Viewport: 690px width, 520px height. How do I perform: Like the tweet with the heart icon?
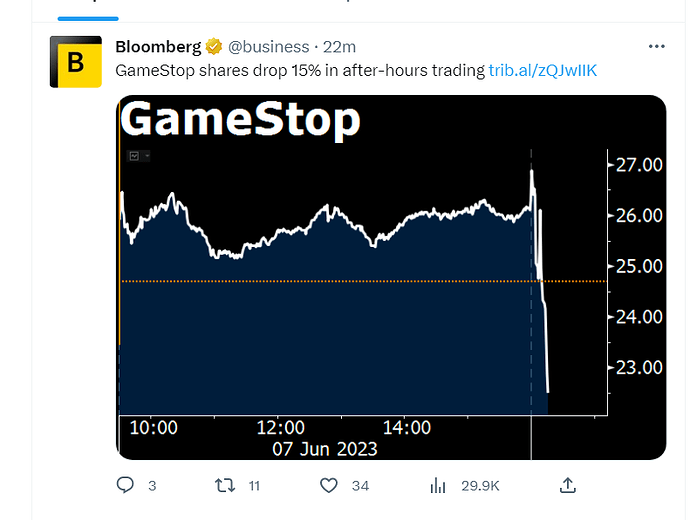pos(329,486)
